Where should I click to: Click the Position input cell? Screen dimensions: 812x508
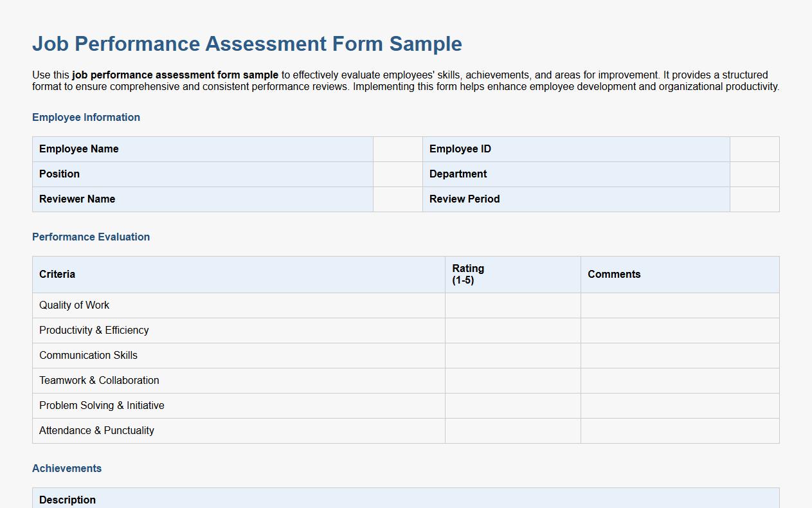pos(397,174)
